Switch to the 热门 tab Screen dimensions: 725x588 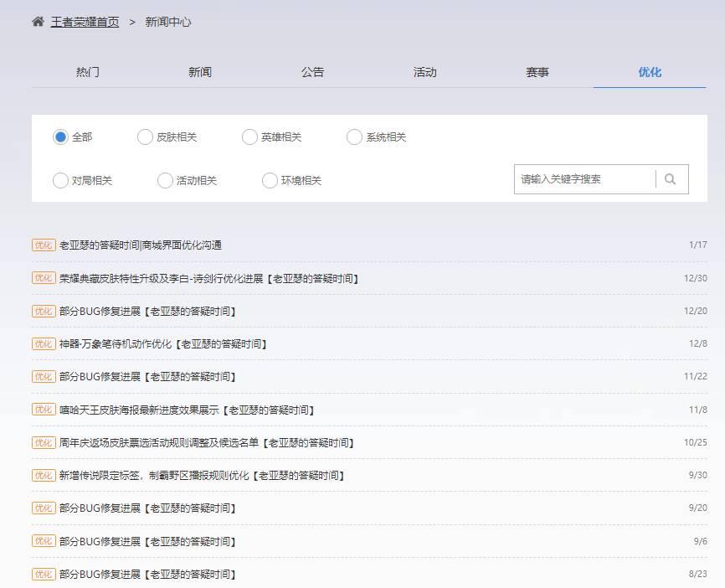coord(88,72)
